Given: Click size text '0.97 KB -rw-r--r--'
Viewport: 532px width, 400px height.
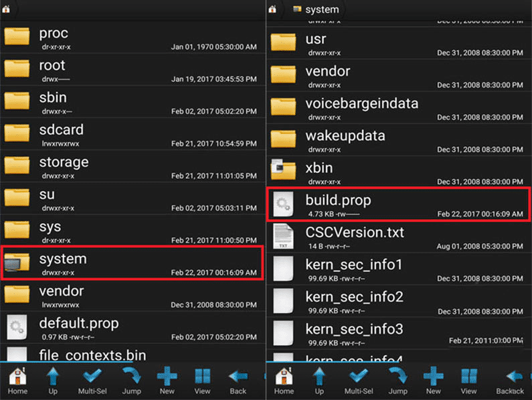Looking at the screenshot, I should click(68, 337).
